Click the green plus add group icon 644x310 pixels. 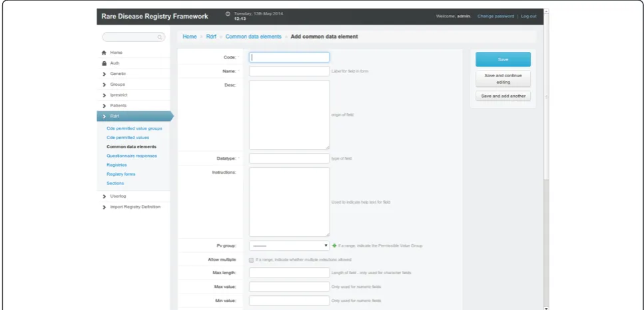point(334,245)
